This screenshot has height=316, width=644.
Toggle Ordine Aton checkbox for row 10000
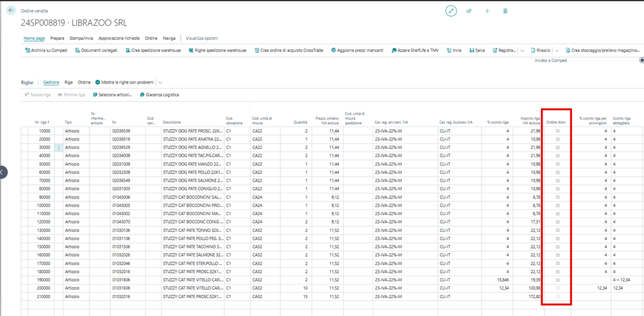(557, 131)
